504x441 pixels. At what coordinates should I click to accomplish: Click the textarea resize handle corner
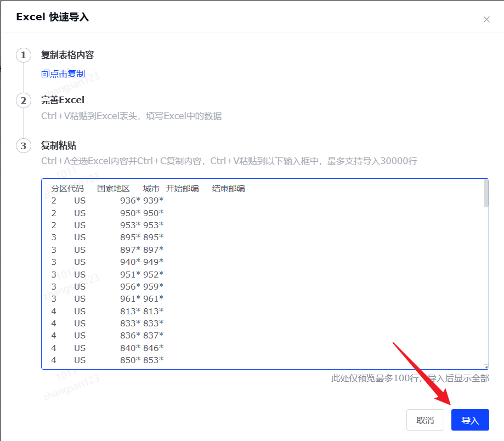486,367
